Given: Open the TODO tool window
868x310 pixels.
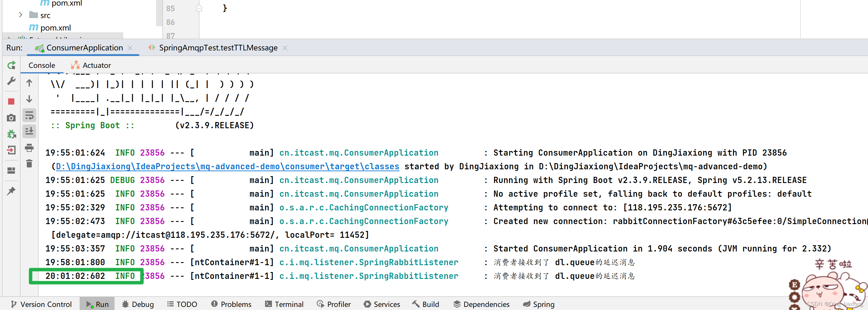Looking at the screenshot, I should tap(182, 304).
